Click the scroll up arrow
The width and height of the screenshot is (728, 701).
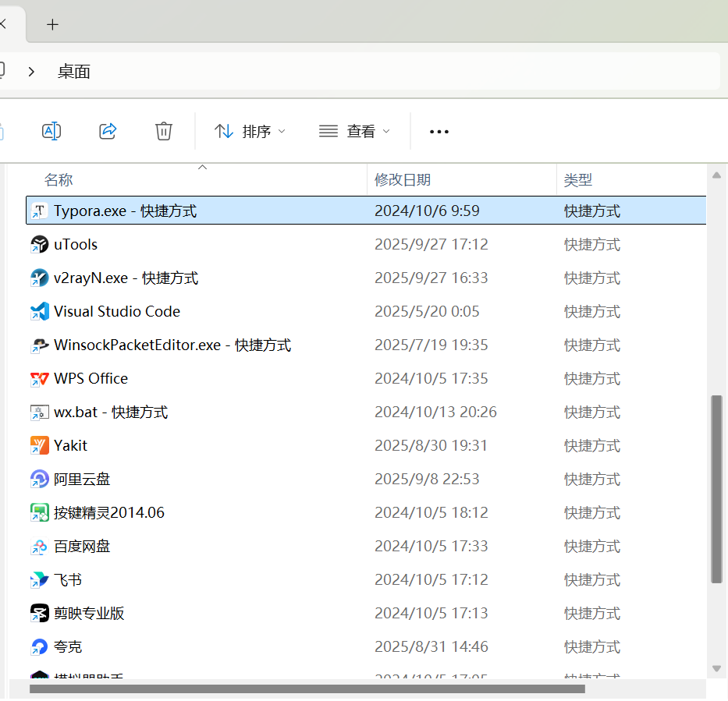[x=716, y=175]
